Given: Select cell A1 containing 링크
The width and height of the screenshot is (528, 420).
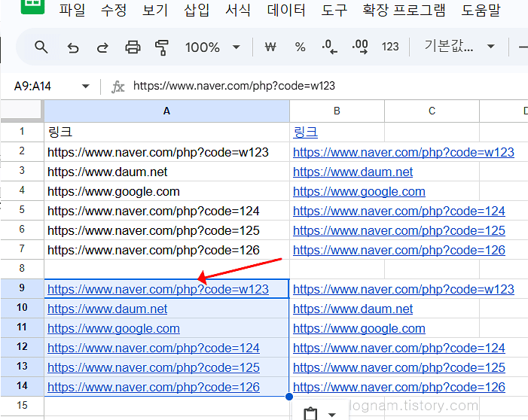Looking at the screenshot, I should (166, 132).
